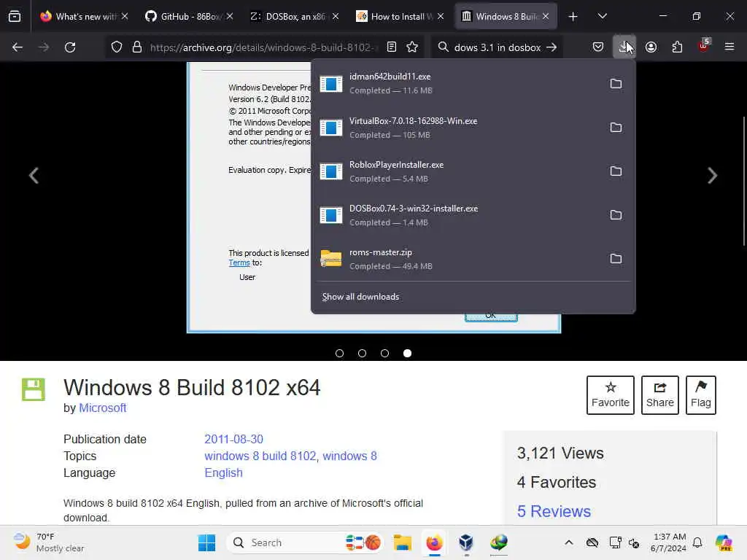
Task: Open VirtualBox from the taskbar
Action: pos(466,542)
